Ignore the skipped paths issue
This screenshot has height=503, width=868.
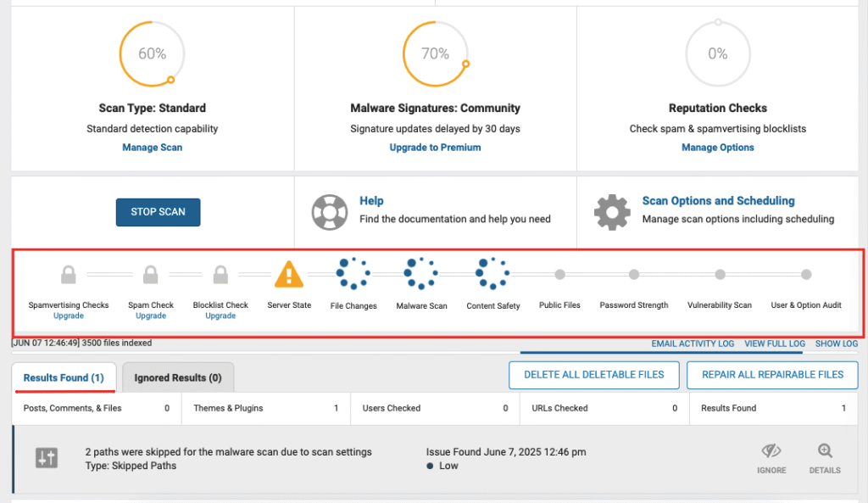(x=771, y=459)
